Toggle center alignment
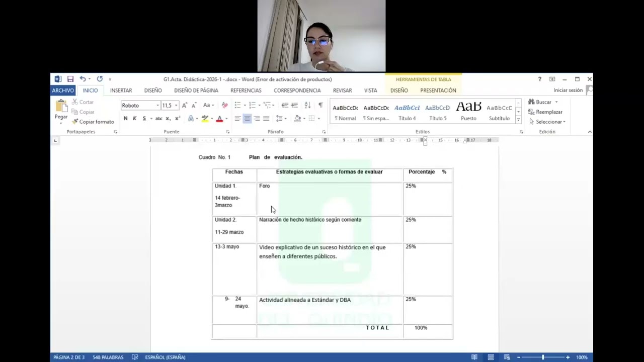Viewport: 644px width, 362px height. (x=247, y=119)
